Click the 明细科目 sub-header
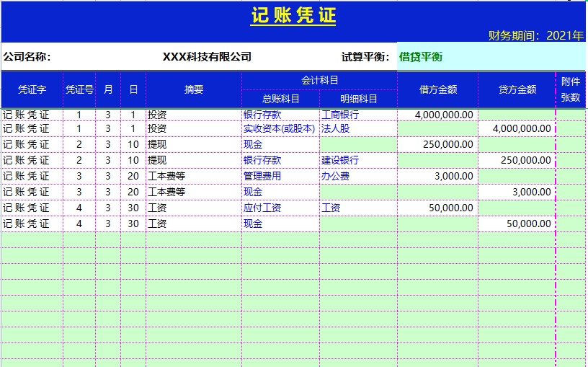Image resolution: width=588 pixels, height=367 pixels. click(x=359, y=99)
